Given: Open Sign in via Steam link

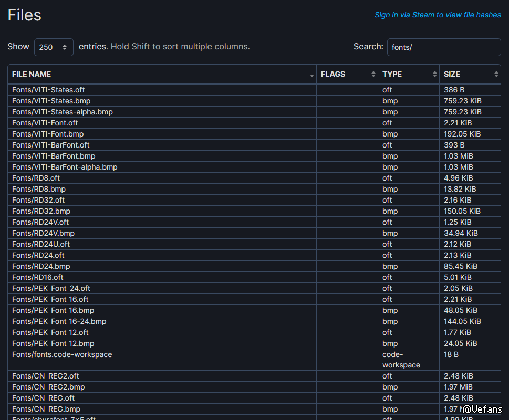Looking at the screenshot, I should click(438, 15).
